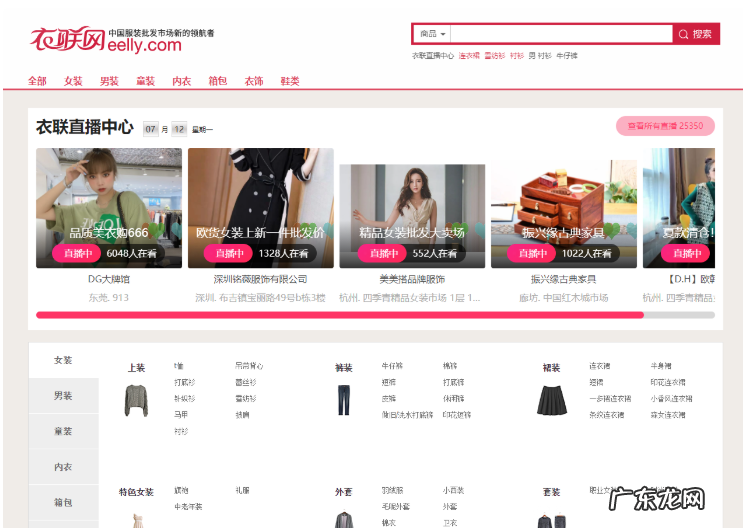Click the 牛仔裤 hot search keyword
Screen dimensions: 743x528
coord(567,56)
